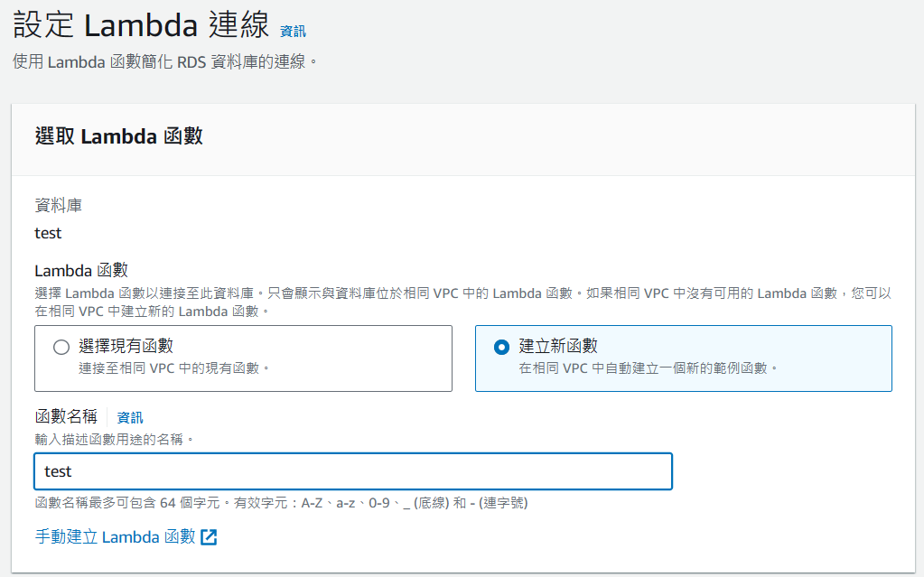Click the 選取 Lambda 函數 section heading
The width and height of the screenshot is (924, 577).
pos(118,136)
